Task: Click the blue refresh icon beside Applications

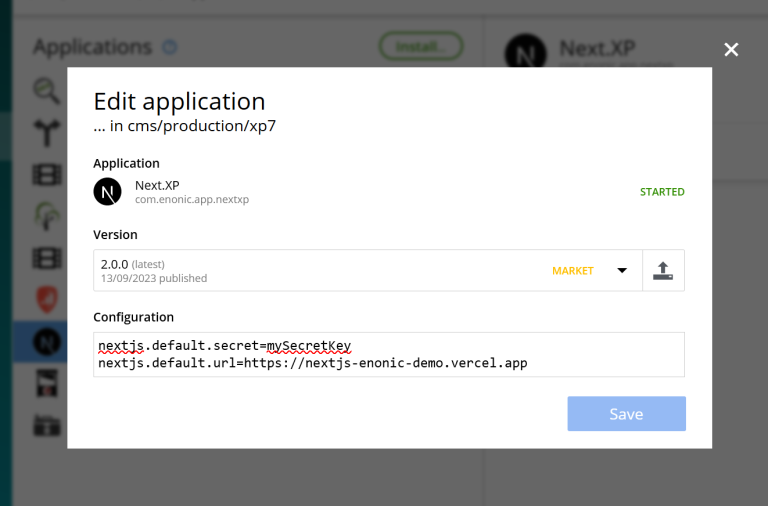Action: tap(169, 47)
